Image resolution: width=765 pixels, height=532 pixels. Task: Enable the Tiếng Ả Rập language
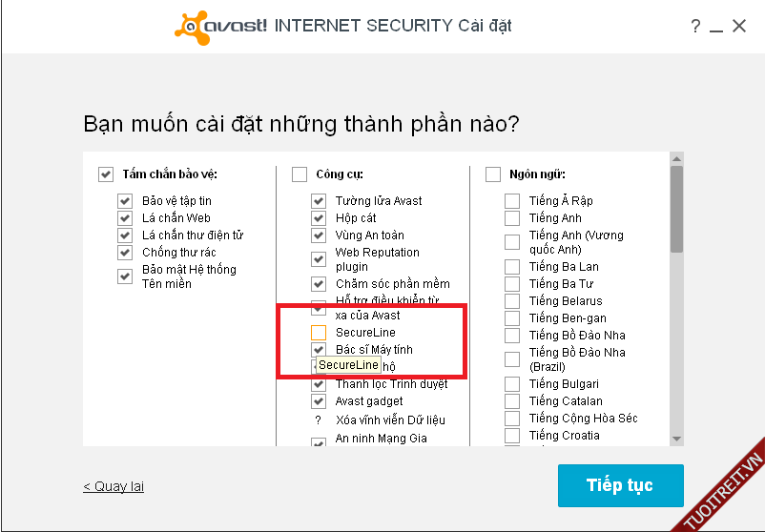pyautogui.click(x=512, y=201)
